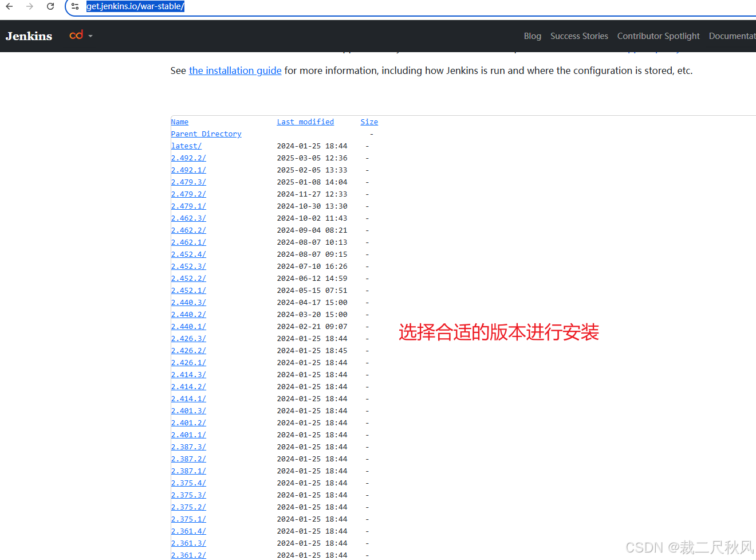
Task: Open the 2.401.1/ version folder
Action: (188, 435)
